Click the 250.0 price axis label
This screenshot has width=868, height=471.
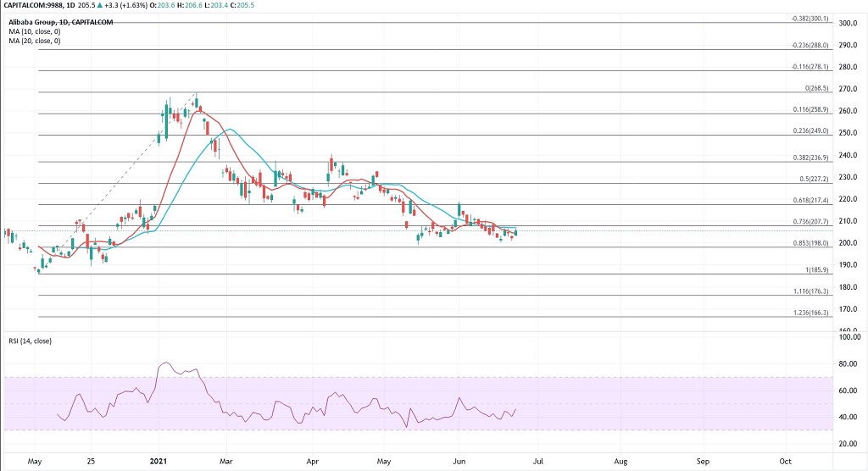[x=848, y=133]
